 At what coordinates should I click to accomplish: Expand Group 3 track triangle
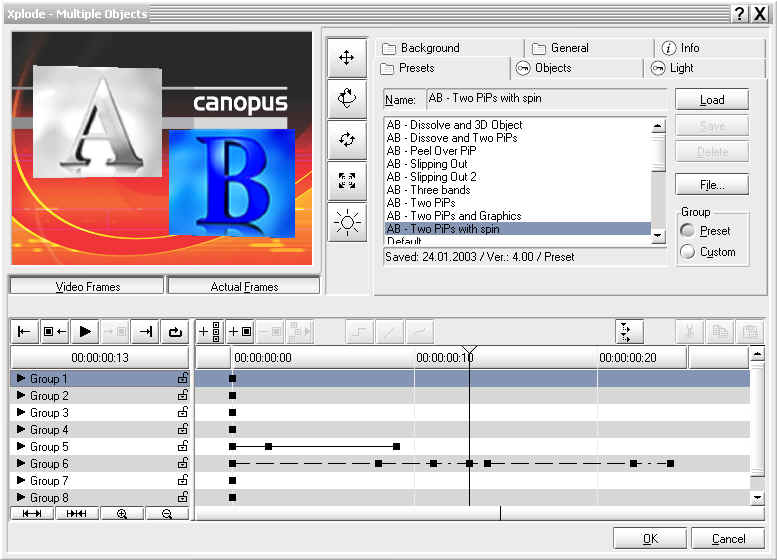point(21,412)
